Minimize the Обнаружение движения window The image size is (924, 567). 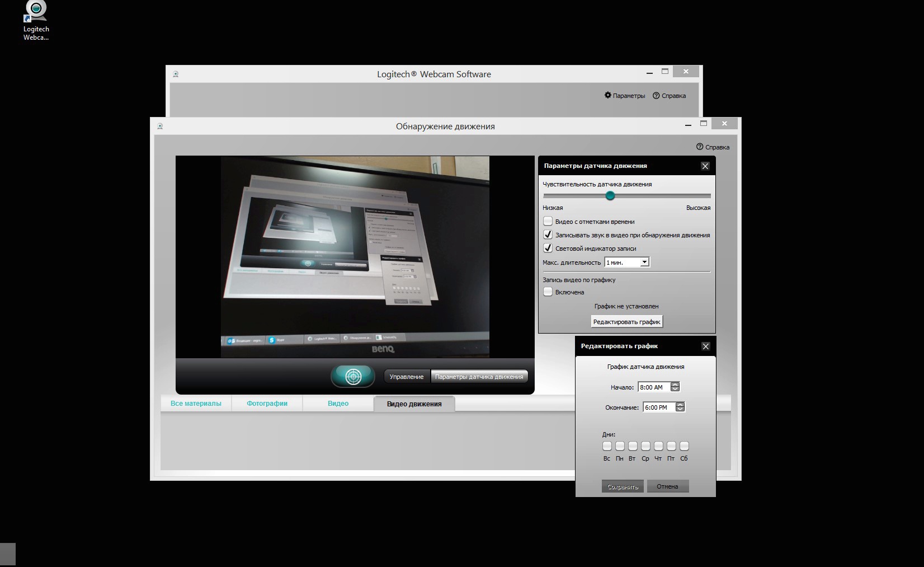(x=688, y=125)
